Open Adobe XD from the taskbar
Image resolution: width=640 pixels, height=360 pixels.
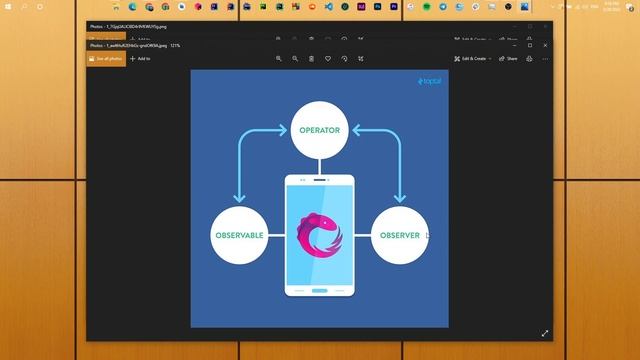click(361, 7)
